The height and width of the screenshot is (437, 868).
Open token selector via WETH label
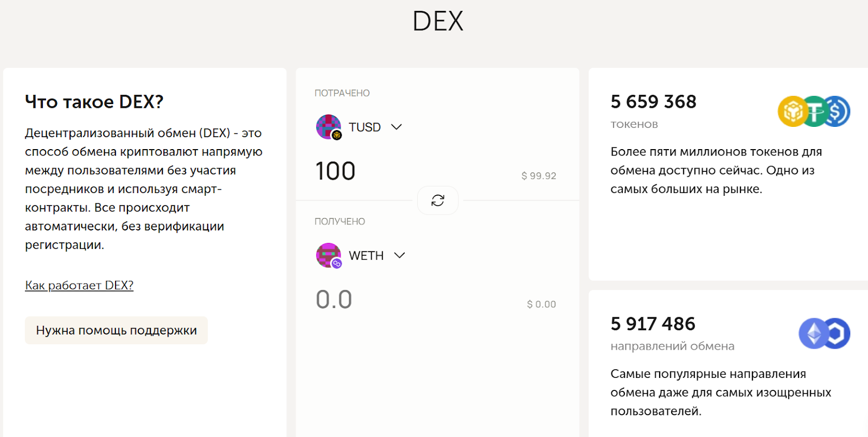click(x=366, y=256)
